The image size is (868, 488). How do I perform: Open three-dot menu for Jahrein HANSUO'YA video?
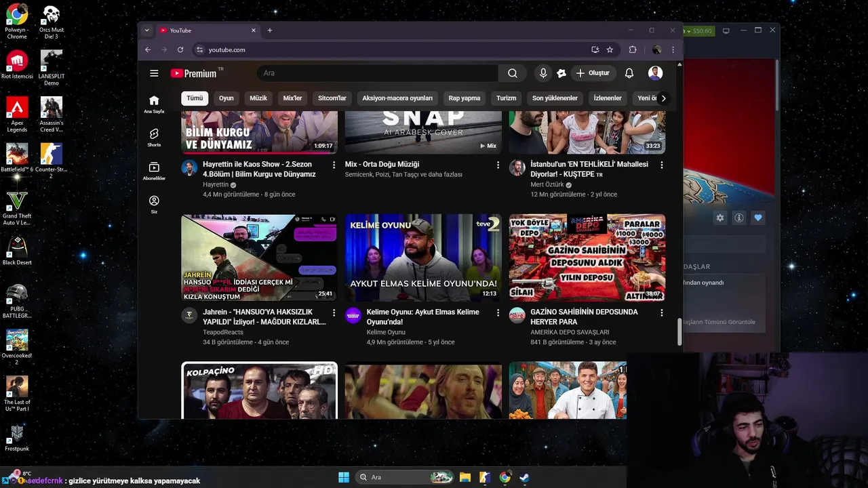click(x=334, y=312)
